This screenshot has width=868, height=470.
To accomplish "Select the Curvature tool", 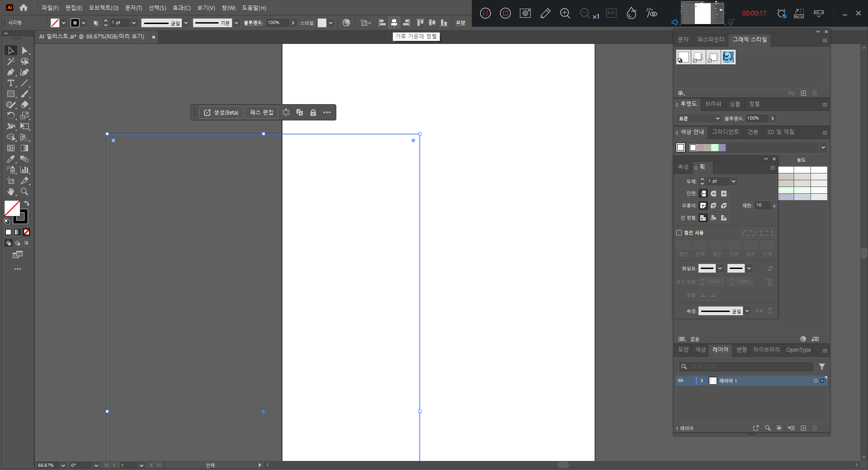I will point(25,72).
